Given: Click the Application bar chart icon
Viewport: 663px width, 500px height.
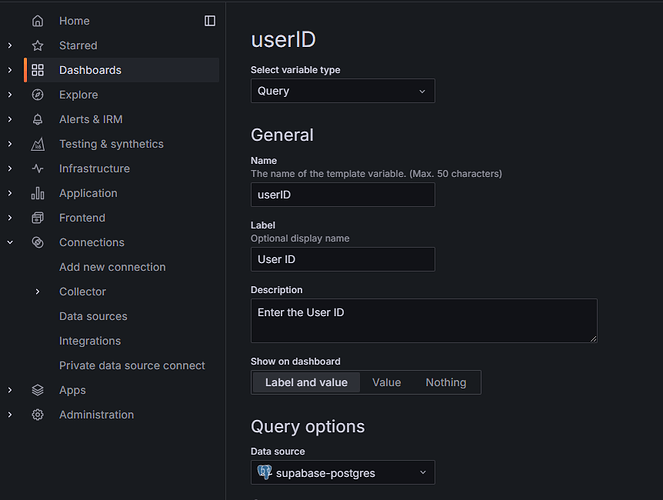Looking at the screenshot, I should [38, 193].
